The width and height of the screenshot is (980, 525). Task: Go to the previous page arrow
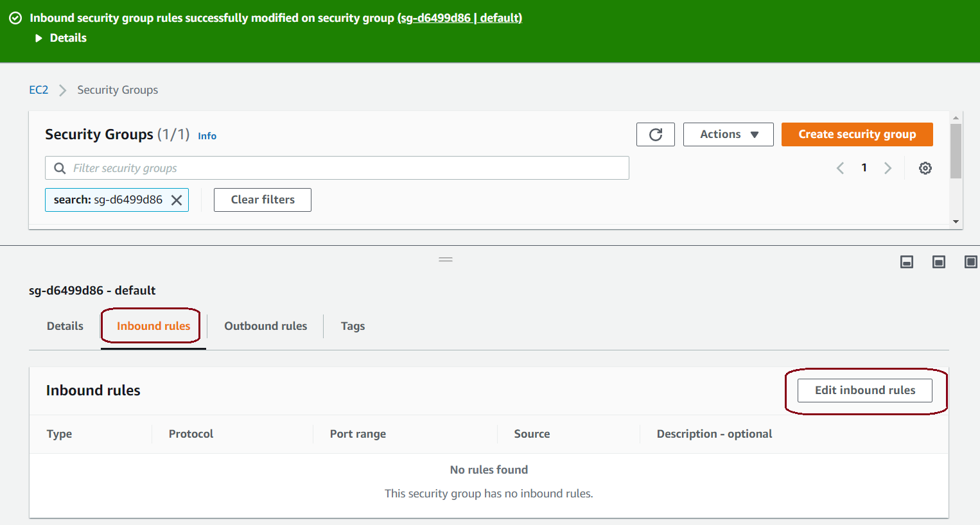840,168
